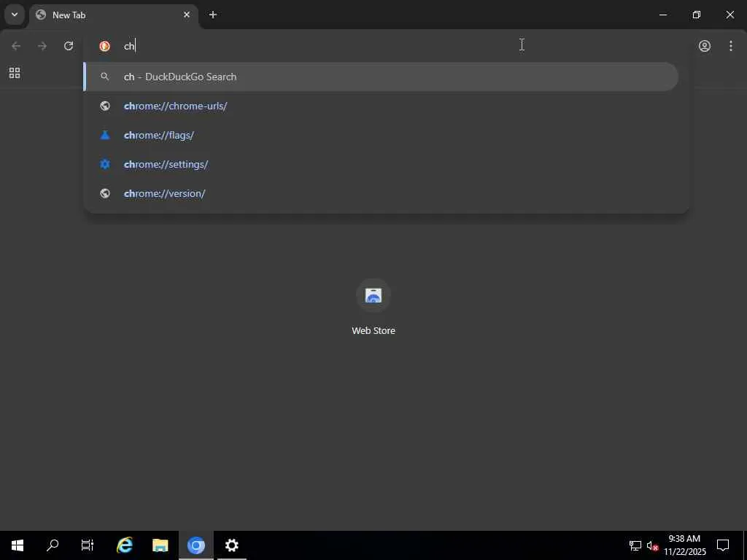747x560 pixels.
Task: Choose 'ch - DuckDuckGo Search' suggestion
Action: pyautogui.click(x=381, y=77)
